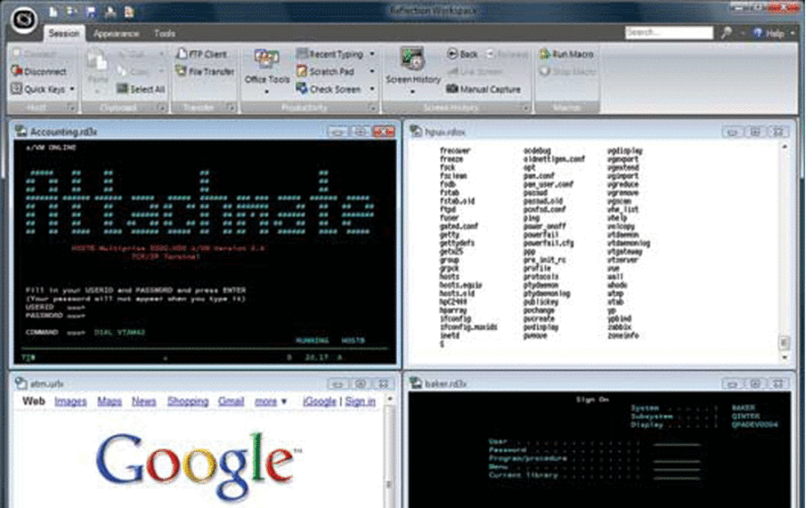The image size is (812, 508).
Task: Click Select All in Clipboard group
Action: [141, 89]
